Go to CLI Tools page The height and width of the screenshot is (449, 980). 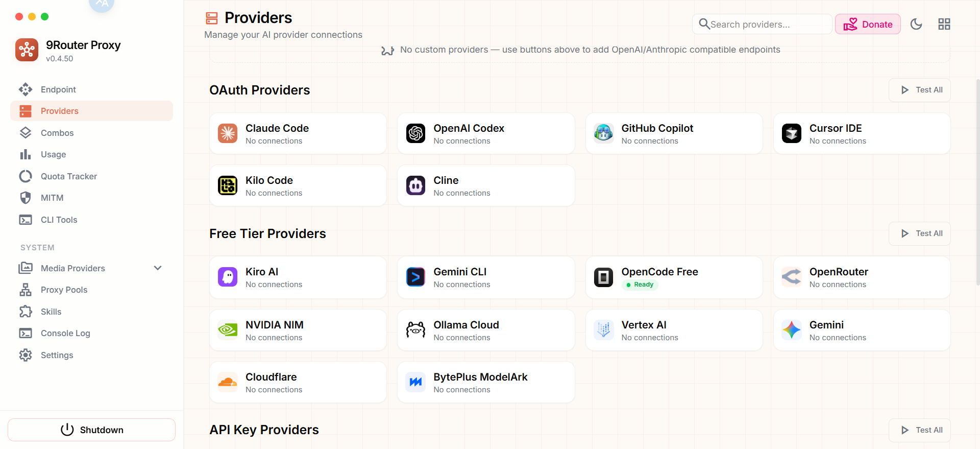[x=92, y=220]
